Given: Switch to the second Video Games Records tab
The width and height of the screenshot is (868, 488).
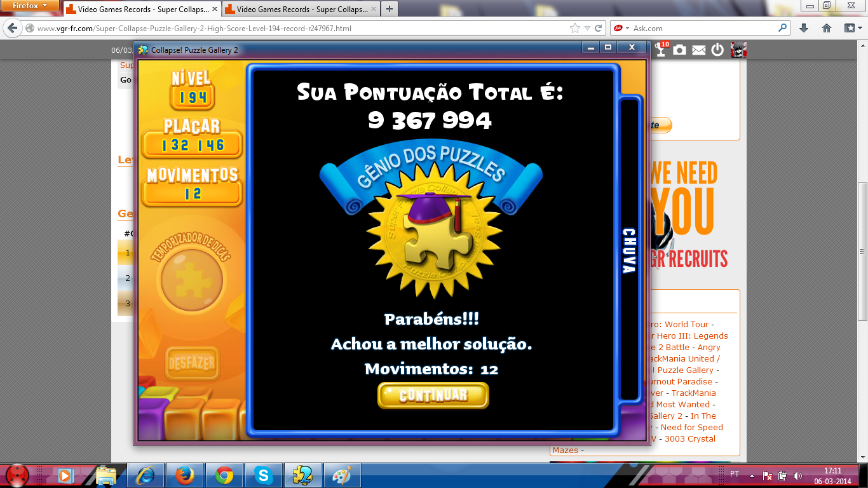Looking at the screenshot, I should 299,10.
